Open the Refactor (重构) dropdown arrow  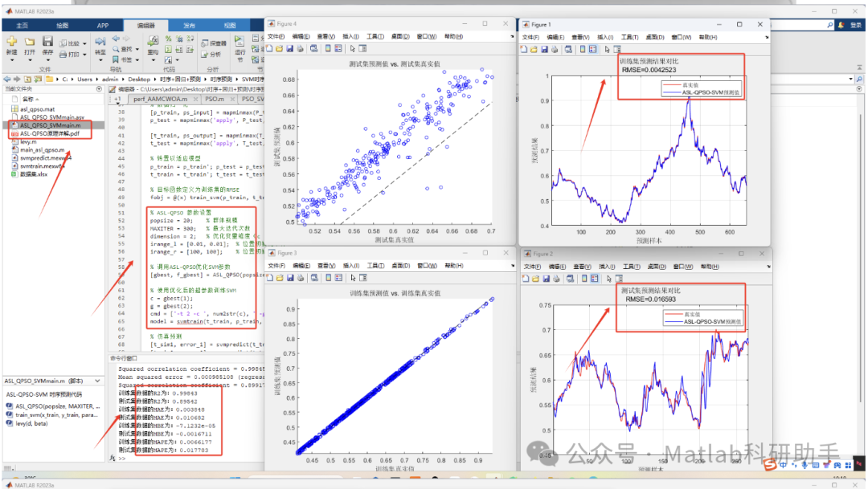(153, 60)
